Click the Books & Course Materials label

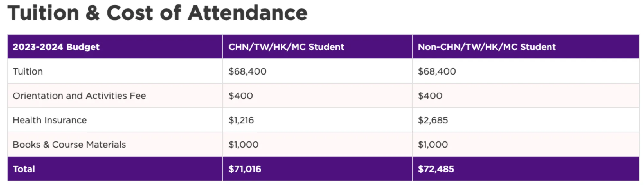[x=69, y=145]
